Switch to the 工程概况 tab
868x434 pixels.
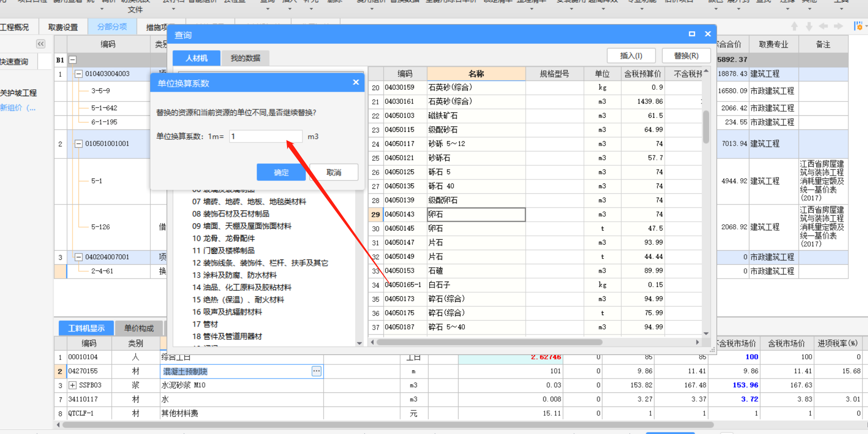pos(15,27)
